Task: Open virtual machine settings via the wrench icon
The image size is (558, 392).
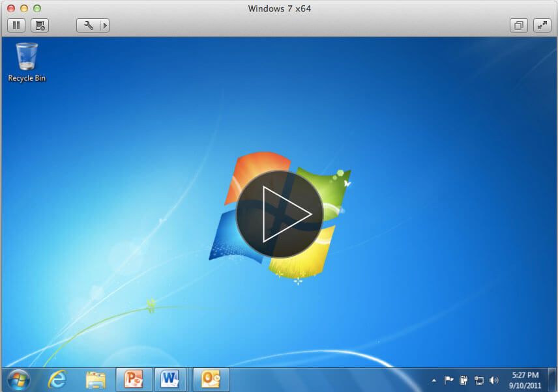Action: pyautogui.click(x=88, y=25)
